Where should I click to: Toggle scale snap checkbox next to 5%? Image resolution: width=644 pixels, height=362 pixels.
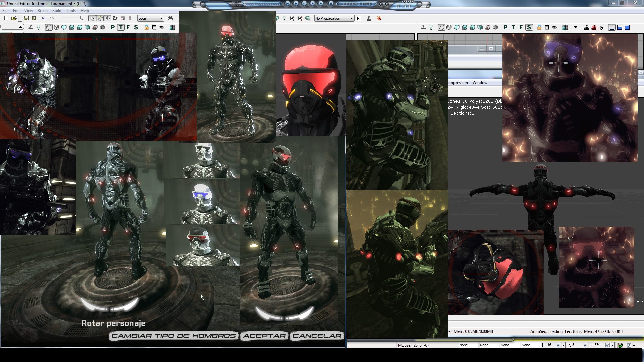(607, 345)
